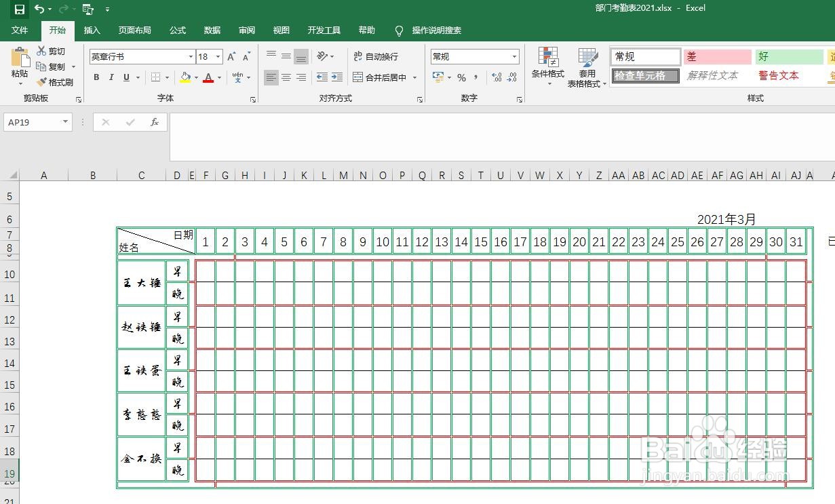This screenshot has height=504, width=835.
Task: Open the number group dialog launcher
Action: tap(520, 100)
